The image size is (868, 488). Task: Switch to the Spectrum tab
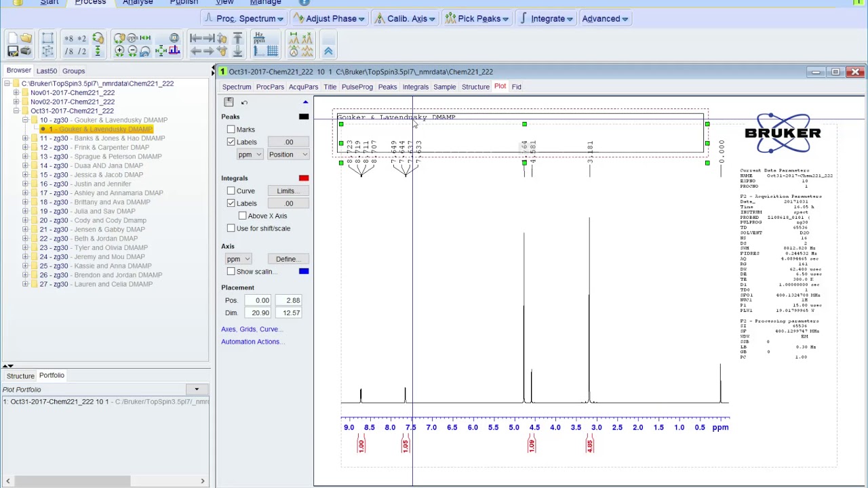point(237,87)
